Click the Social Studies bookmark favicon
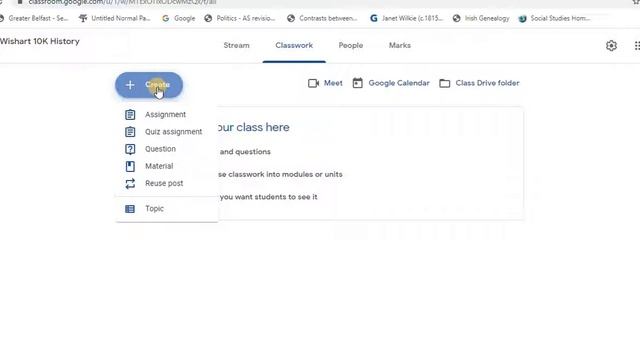 click(522, 18)
